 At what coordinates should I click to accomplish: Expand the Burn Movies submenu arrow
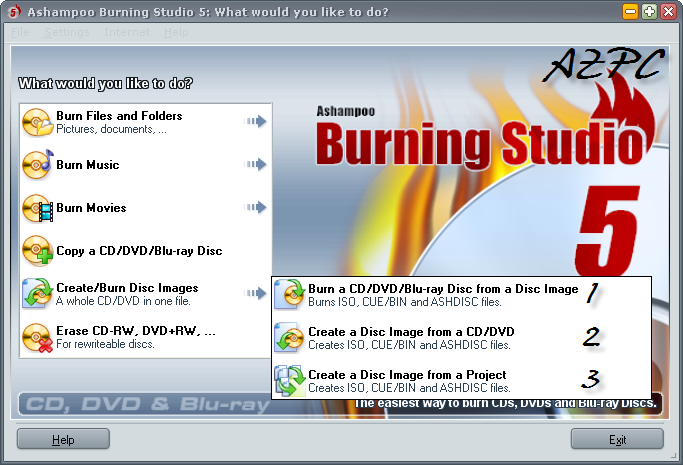tap(256, 208)
